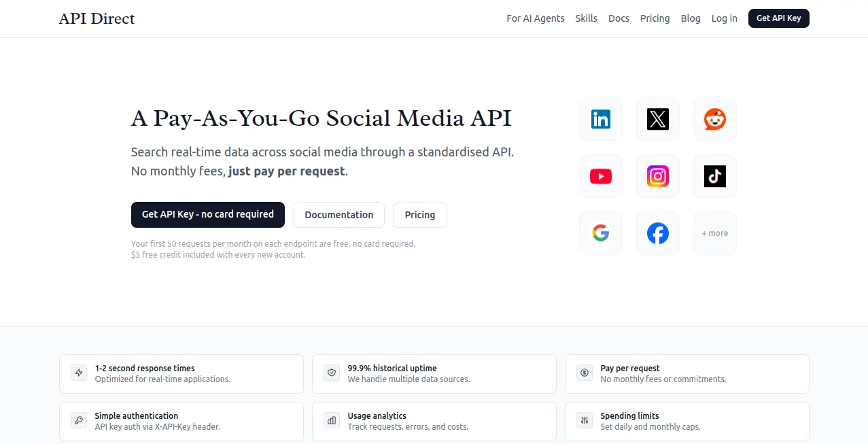
Task: Click 'Set daily and monthly caps.' text
Action: coord(650,427)
